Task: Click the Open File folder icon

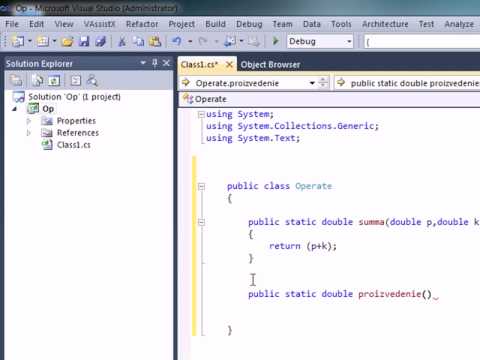Action: pyautogui.click(x=68, y=42)
